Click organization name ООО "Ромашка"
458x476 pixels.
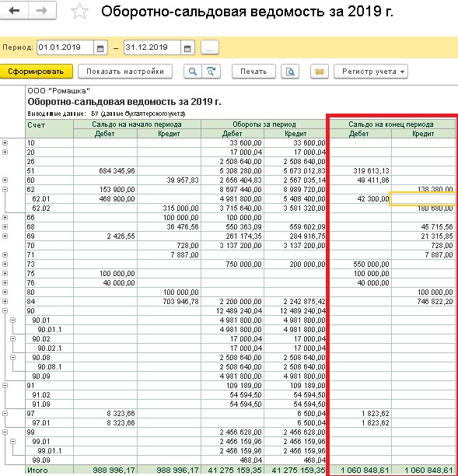[x=58, y=91]
